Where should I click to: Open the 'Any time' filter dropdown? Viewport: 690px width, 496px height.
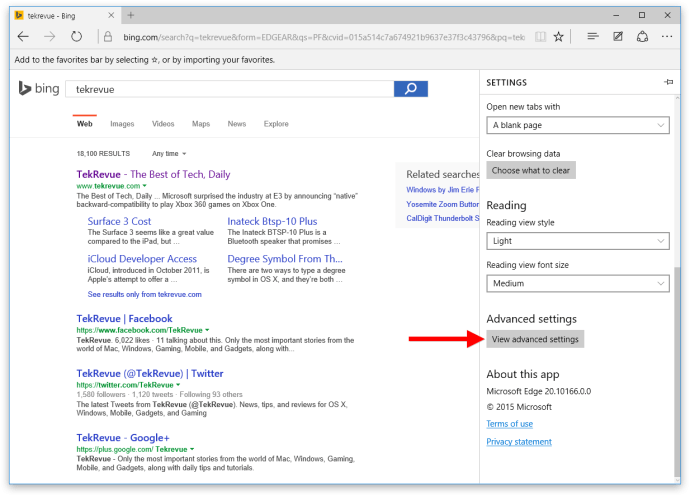[x=167, y=154]
